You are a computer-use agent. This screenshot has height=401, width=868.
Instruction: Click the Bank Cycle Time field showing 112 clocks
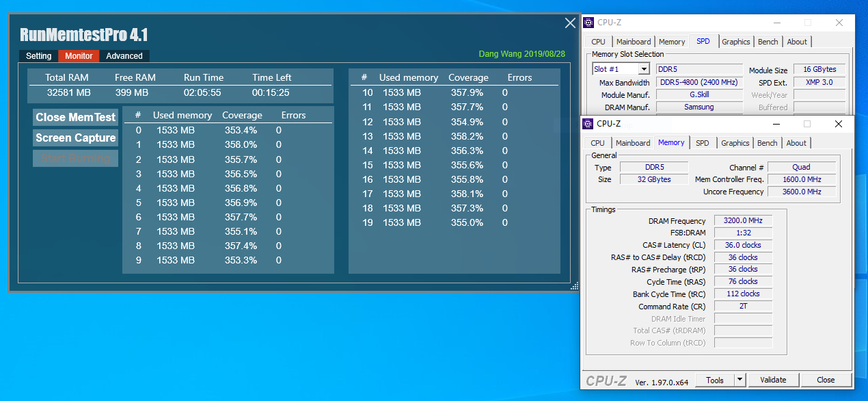[743, 294]
